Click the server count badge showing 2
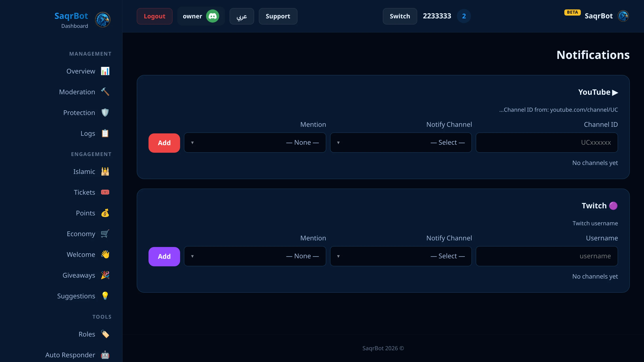This screenshot has height=362, width=644. (464, 16)
